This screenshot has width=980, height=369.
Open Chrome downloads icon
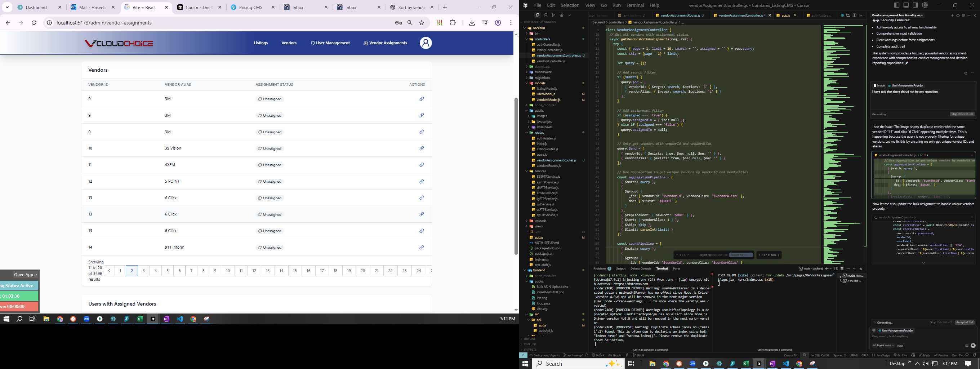point(472,23)
